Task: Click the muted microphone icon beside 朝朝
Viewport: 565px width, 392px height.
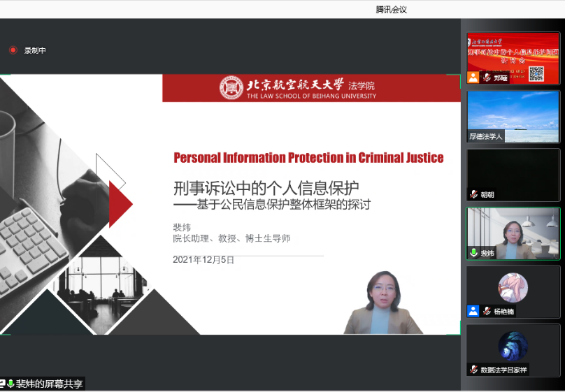Action: click(x=473, y=194)
